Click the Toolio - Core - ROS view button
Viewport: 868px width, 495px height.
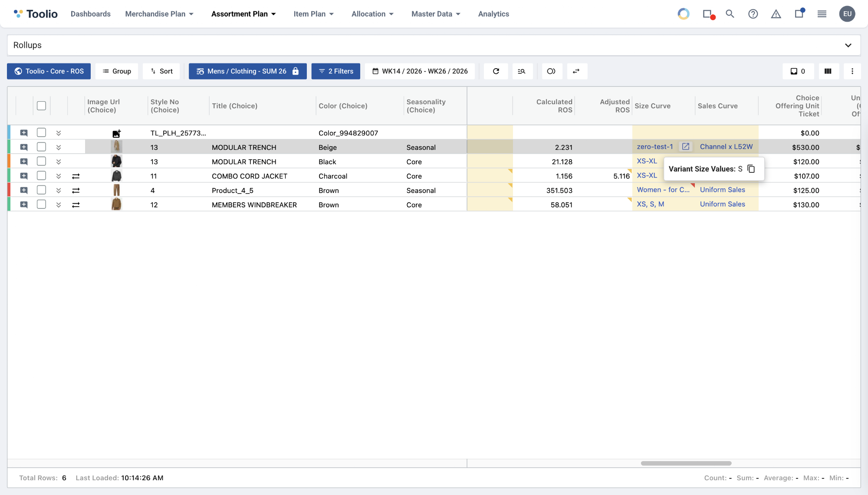(x=49, y=71)
